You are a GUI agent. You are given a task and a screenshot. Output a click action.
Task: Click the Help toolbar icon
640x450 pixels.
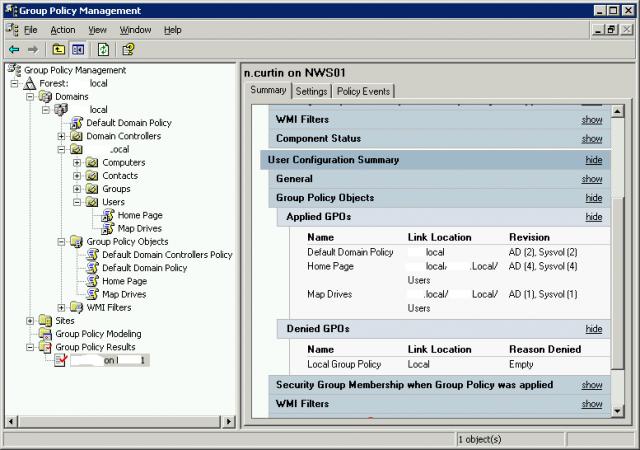pyautogui.click(x=128, y=49)
